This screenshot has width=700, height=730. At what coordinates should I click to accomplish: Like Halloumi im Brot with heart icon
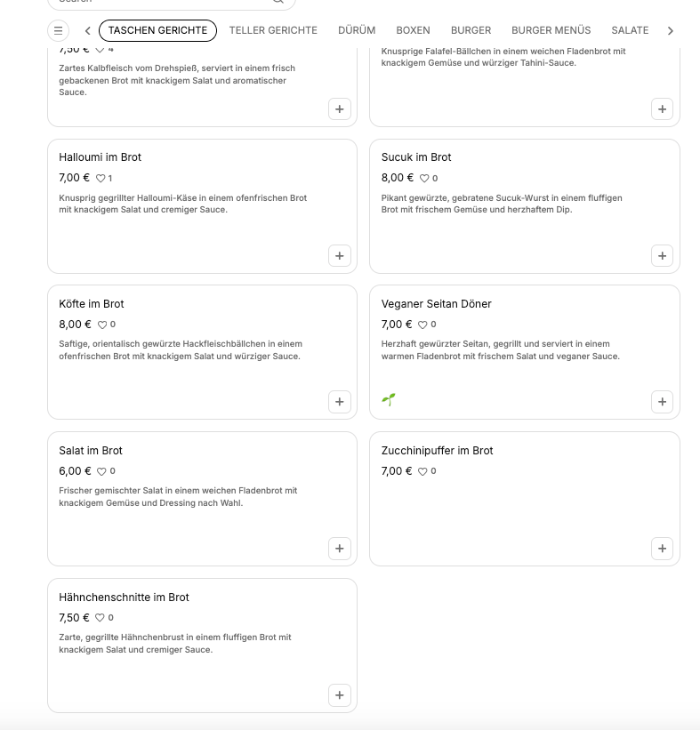coord(101,179)
